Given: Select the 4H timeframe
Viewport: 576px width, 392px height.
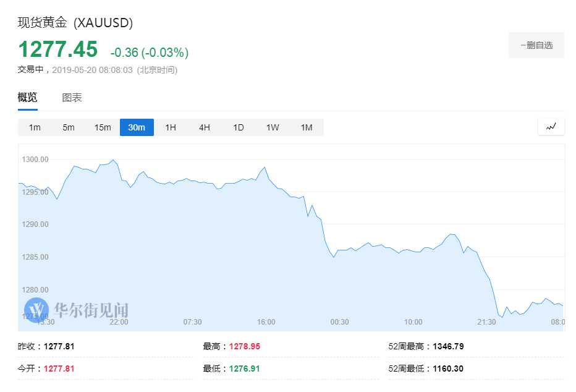Looking at the screenshot, I should [205, 127].
